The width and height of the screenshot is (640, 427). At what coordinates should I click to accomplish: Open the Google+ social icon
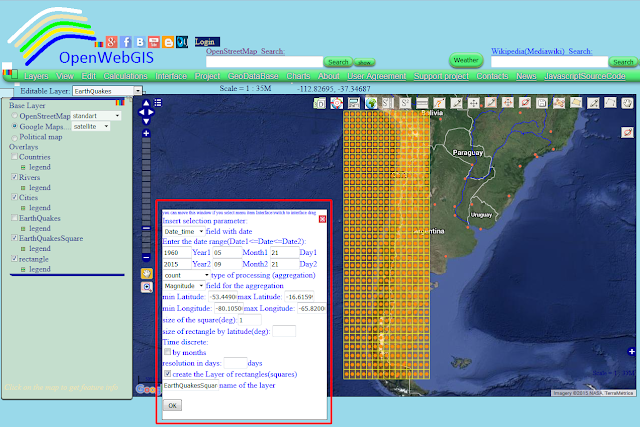pyautogui.click(x=111, y=42)
